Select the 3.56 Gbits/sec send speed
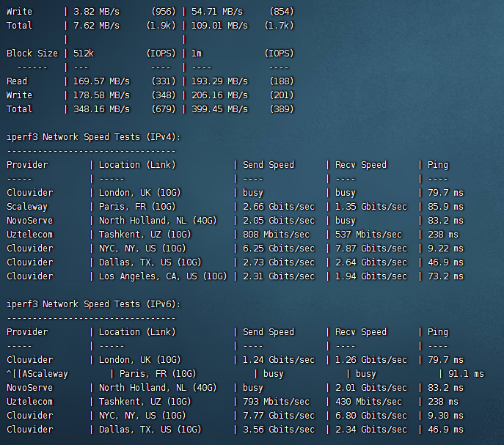504x445 pixels. tap(278, 430)
